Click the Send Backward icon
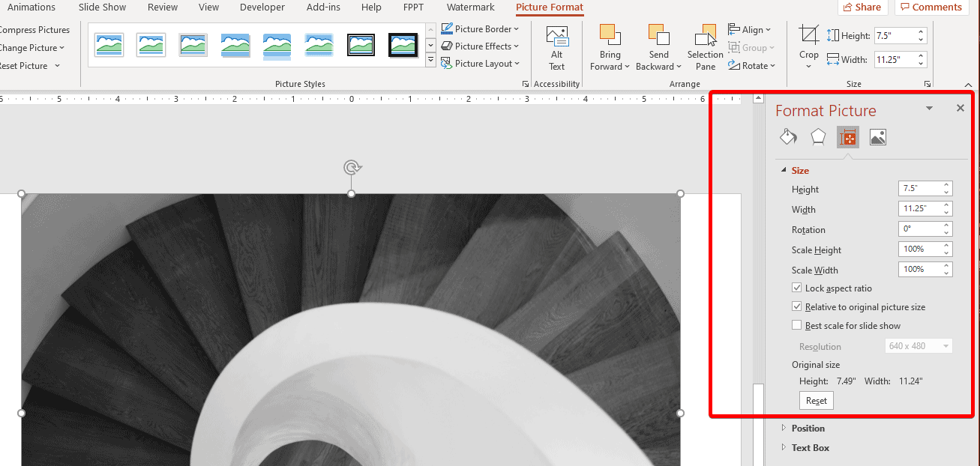 coord(658,36)
